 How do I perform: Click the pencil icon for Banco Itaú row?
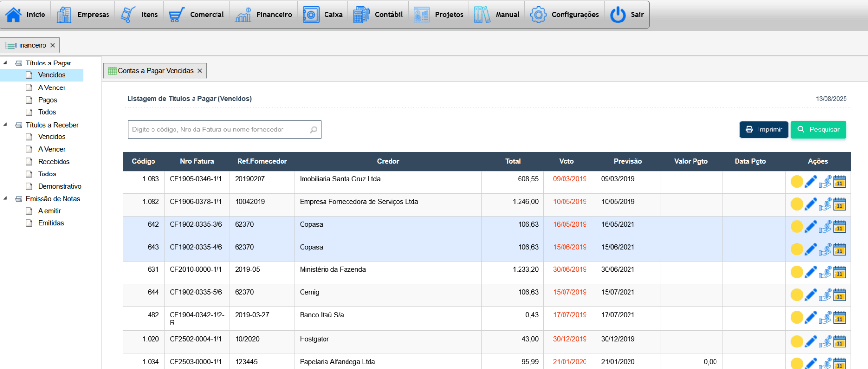tap(811, 318)
